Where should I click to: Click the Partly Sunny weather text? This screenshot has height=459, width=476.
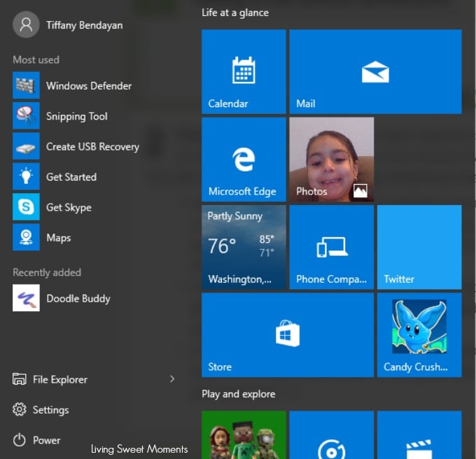click(x=235, y=216)
